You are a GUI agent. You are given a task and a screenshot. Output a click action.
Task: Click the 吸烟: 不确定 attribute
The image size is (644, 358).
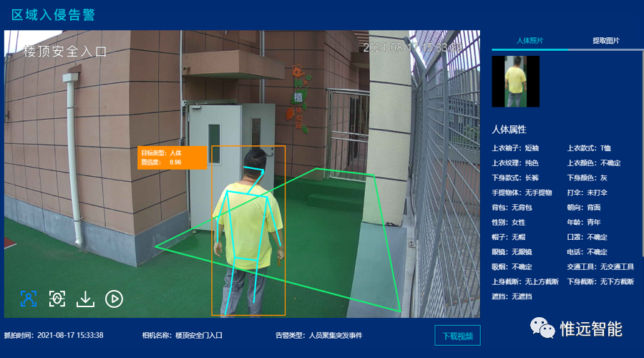click(512, 267)
